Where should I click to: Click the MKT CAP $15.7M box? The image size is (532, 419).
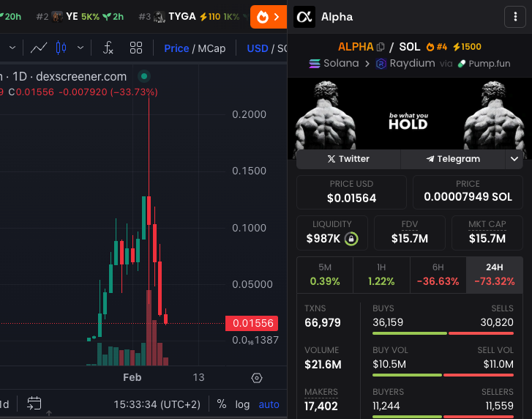point(487,233)
